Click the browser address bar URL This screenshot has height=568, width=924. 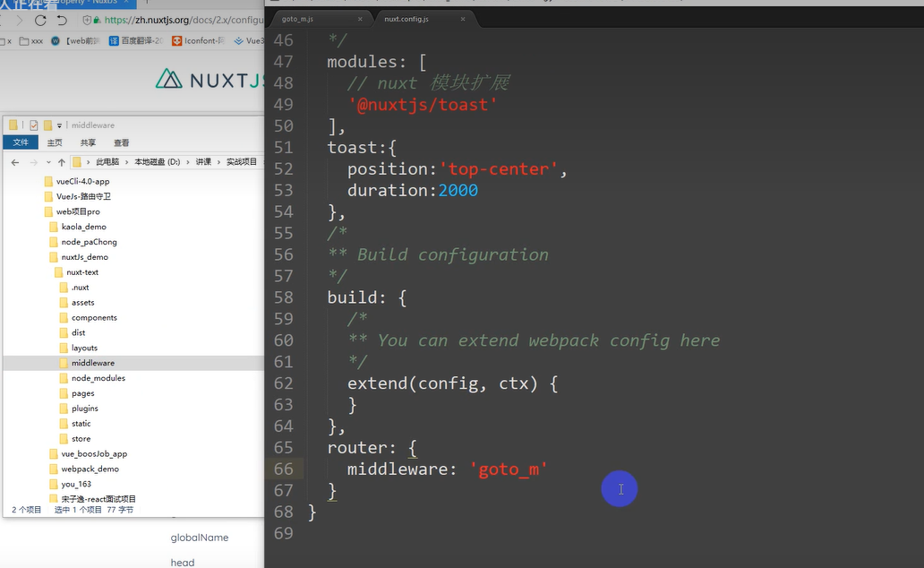coord(179,20)
